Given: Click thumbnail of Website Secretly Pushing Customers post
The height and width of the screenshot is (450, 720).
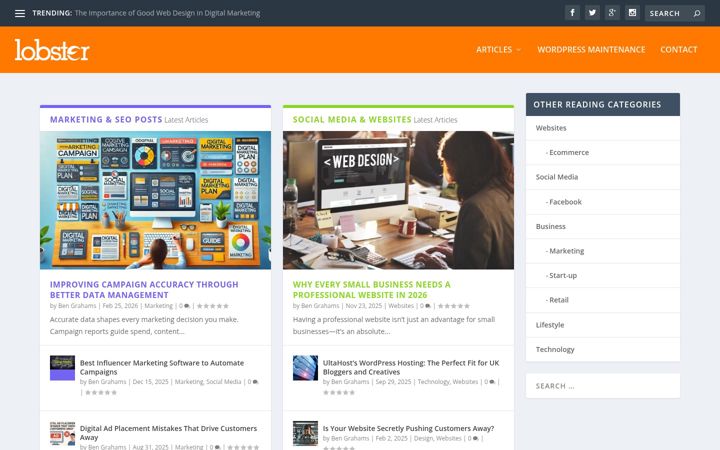Looking at the screenshot, I should click(305, 433).
